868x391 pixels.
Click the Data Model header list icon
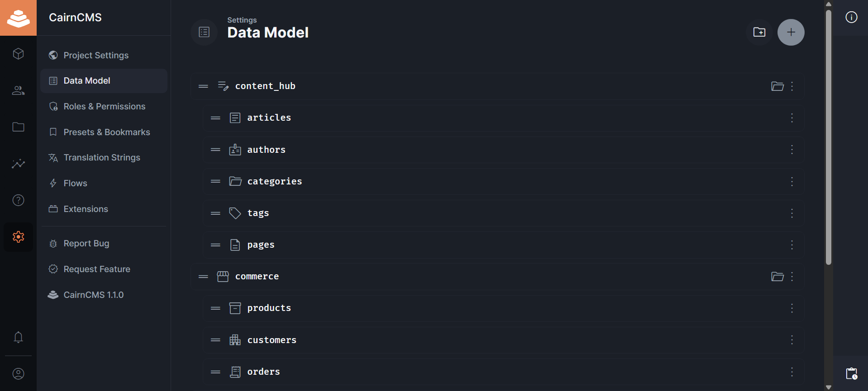204,32
